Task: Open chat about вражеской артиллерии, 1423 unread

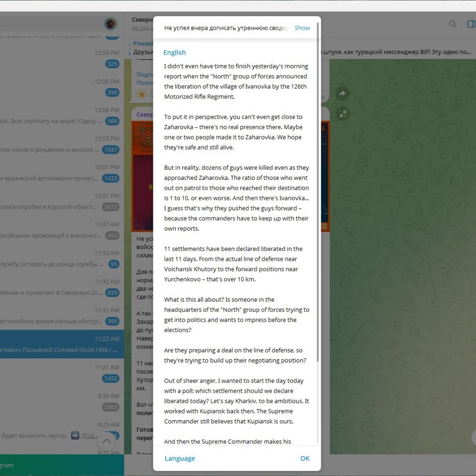Action: pos(62,173)
